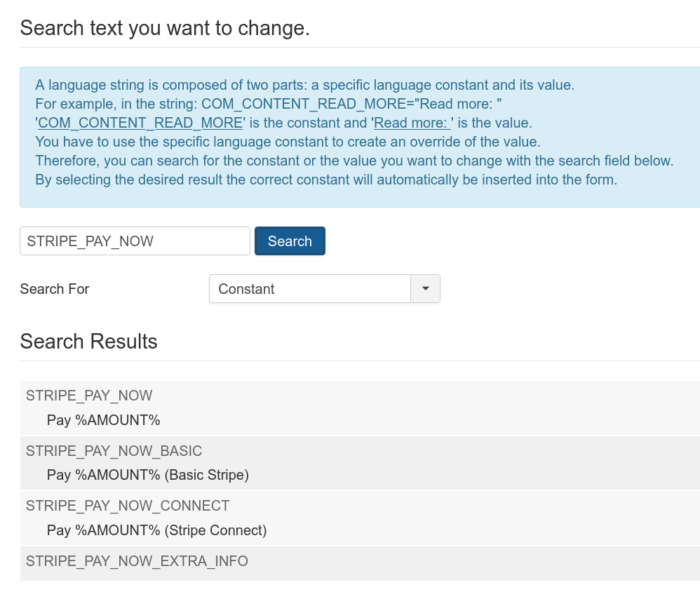Click the 'Search text you want to change.' heading

click(165, 28)
